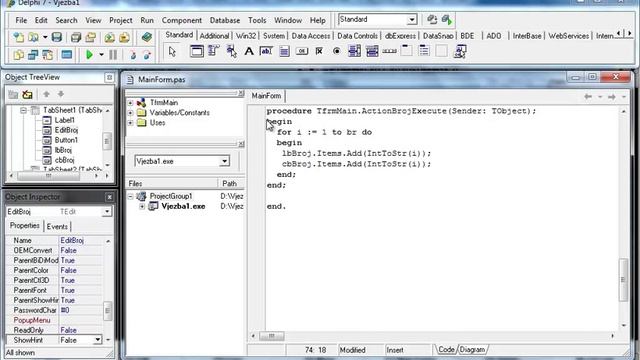Image resolution: width=640 pixels, height=360 pixels.
Task: Click the View Form toolbar icon
Action: tap(33, 55)
